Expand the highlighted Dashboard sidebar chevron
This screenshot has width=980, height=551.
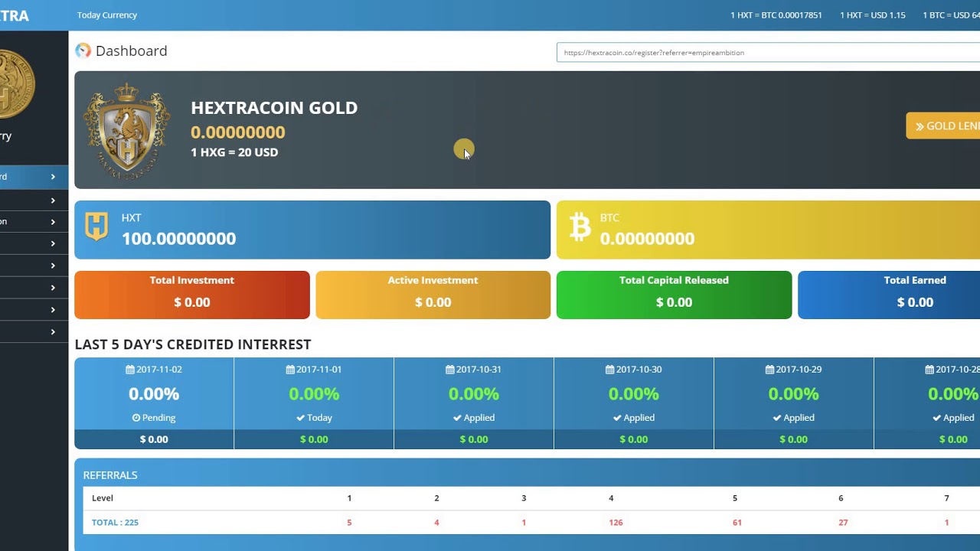[x=53, y=177]
